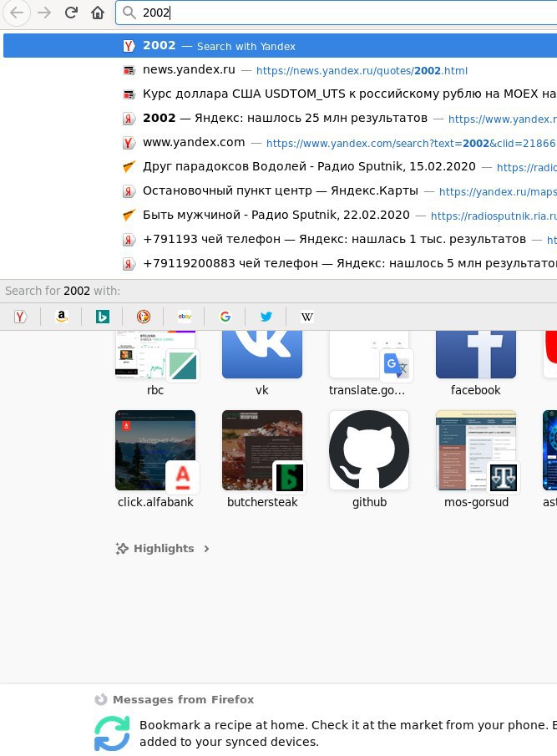The image size is (557, 756).
Task: Search with the Twitter engine icon
Action: coord(266,317)
